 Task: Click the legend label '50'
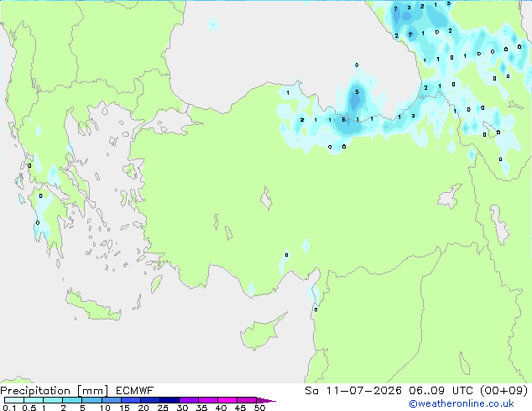point(259,408)
